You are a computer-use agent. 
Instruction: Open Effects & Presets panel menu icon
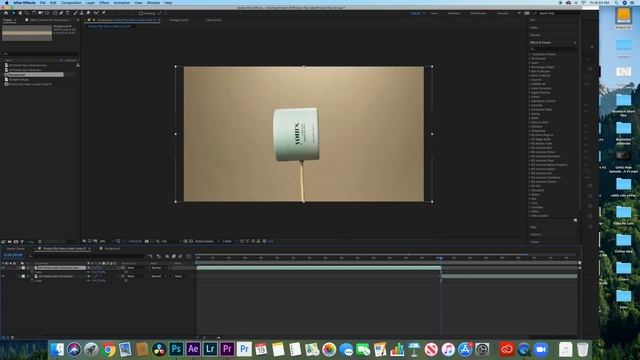575,42
